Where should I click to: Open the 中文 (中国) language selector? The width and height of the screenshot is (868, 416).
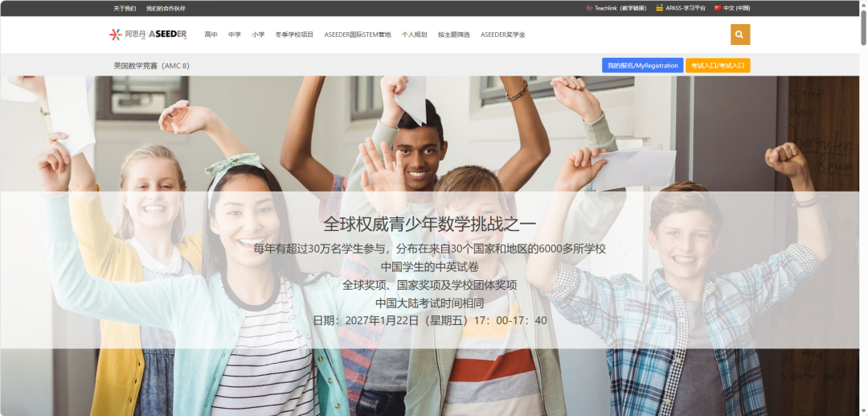[x=736, y=8]
